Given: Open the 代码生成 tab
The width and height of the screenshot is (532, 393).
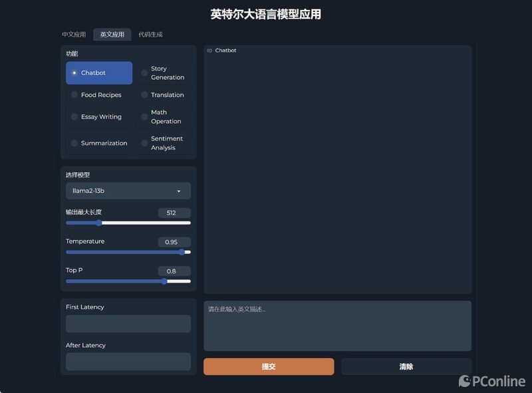Looking at the screenshot, I should click(x=150, y=35).
